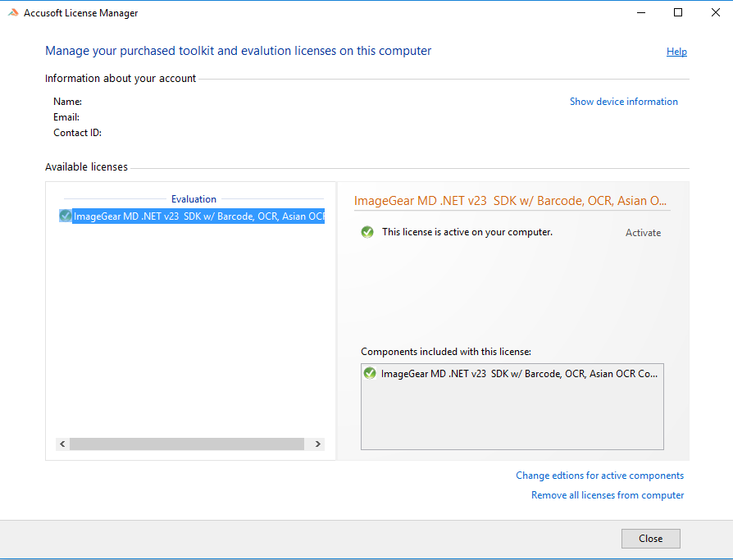The height and width of the screenshot is (560, 733).
Task: Click the Name: label
Action: tap(67, 102)
